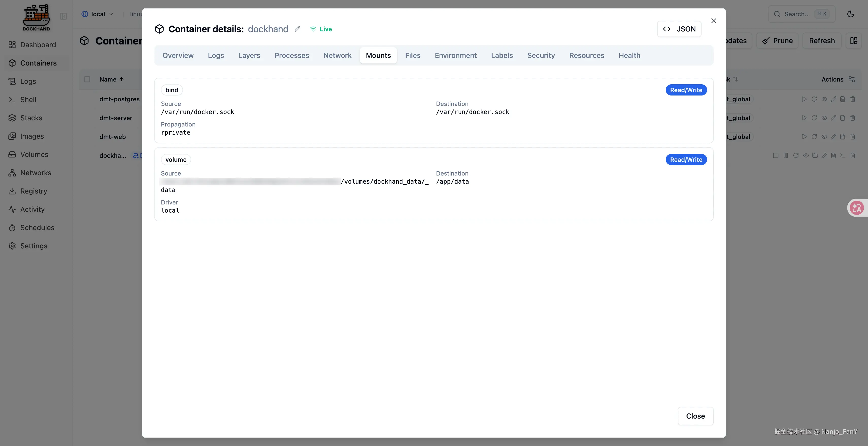View dmt-web details via eye icon
Viewport: 868px width, 446px height.
824,137
